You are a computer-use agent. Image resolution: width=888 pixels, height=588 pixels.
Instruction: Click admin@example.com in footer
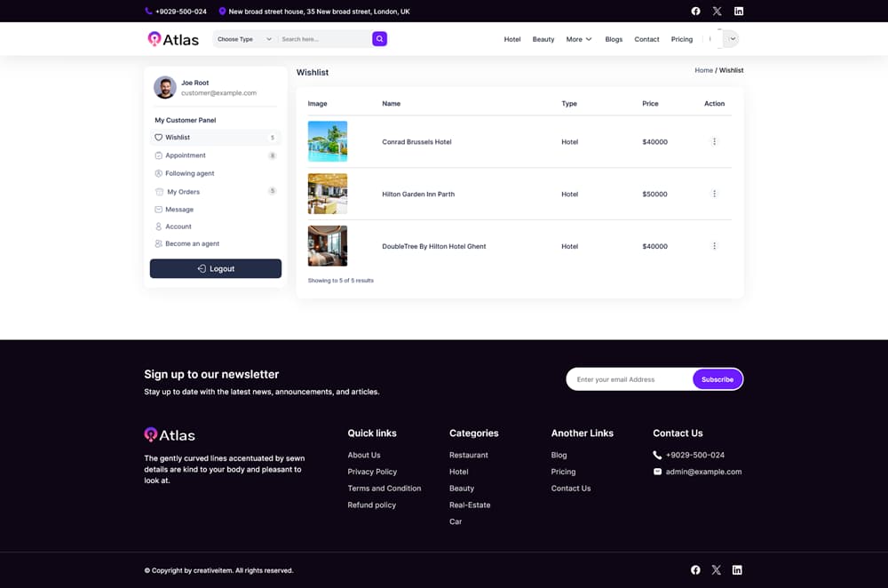point(703,472)
